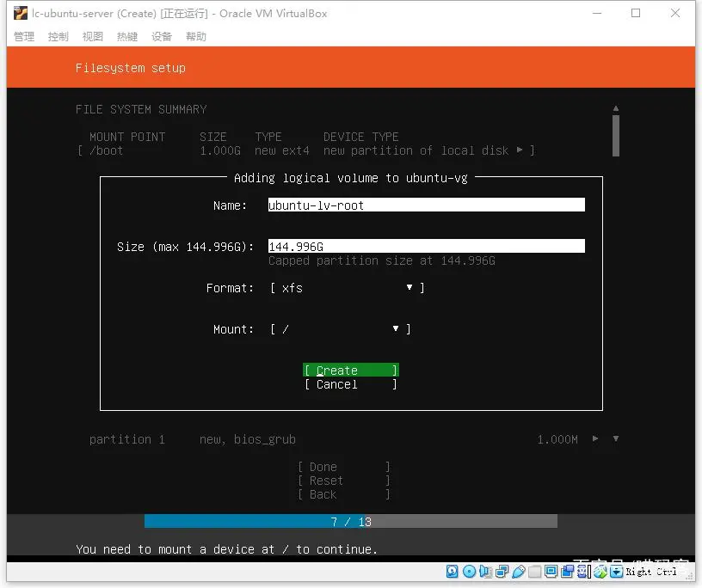
Task: Expand the /boot row arrow
Action: pos(520,150)
